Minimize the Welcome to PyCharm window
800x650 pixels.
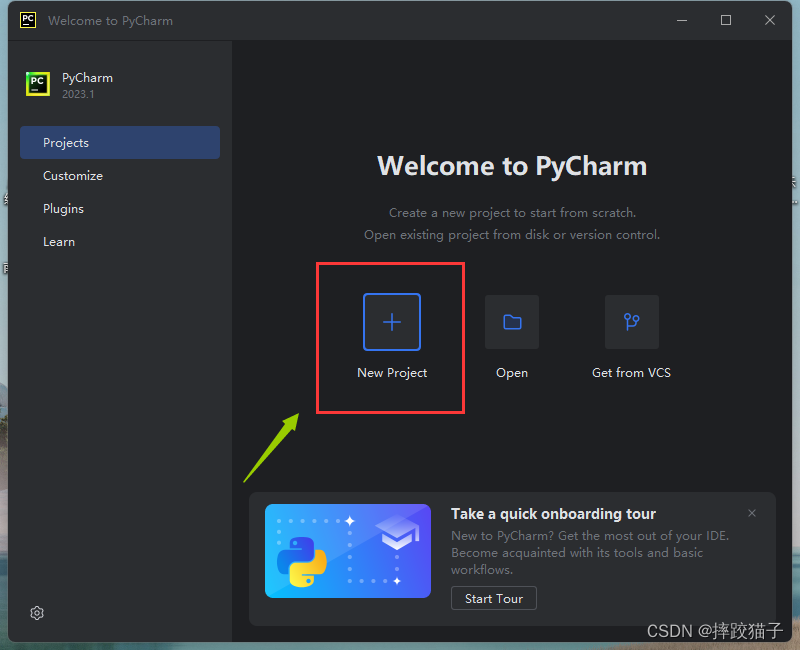point(682,20)
